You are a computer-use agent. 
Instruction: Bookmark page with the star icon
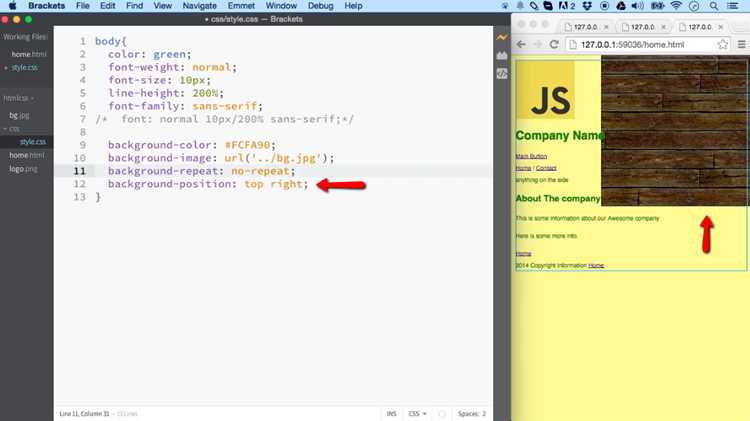722,44
